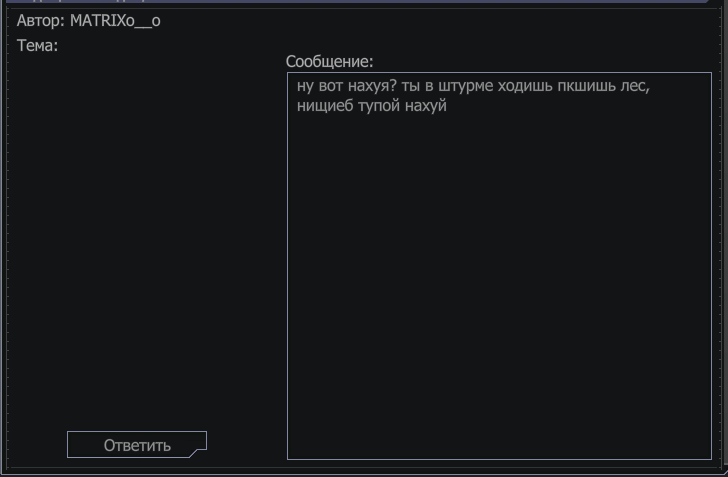This screenshot has width=728, height=477.
Task: Click the empty subject area beside Тема:
Action: [167, 46]
